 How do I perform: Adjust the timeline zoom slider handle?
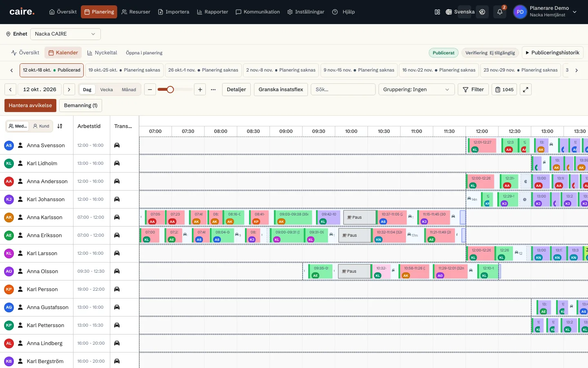[x=170, y=90]
